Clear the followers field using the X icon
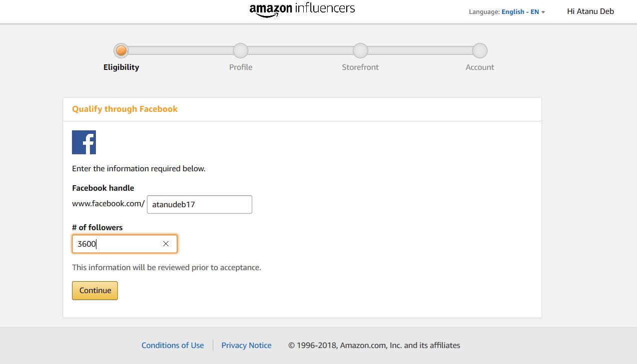Screen dimensions: 637x364 pyautogui.click(x=165, y=244)
